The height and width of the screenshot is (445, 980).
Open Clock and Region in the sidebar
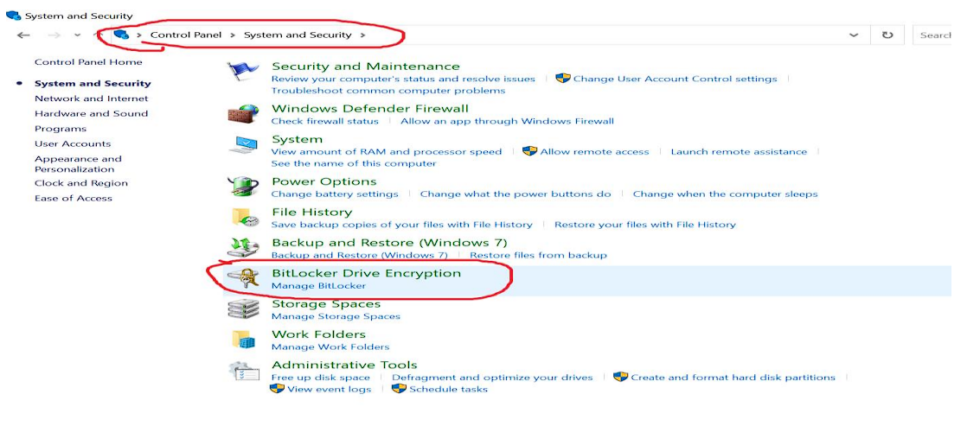click(81, 183)
